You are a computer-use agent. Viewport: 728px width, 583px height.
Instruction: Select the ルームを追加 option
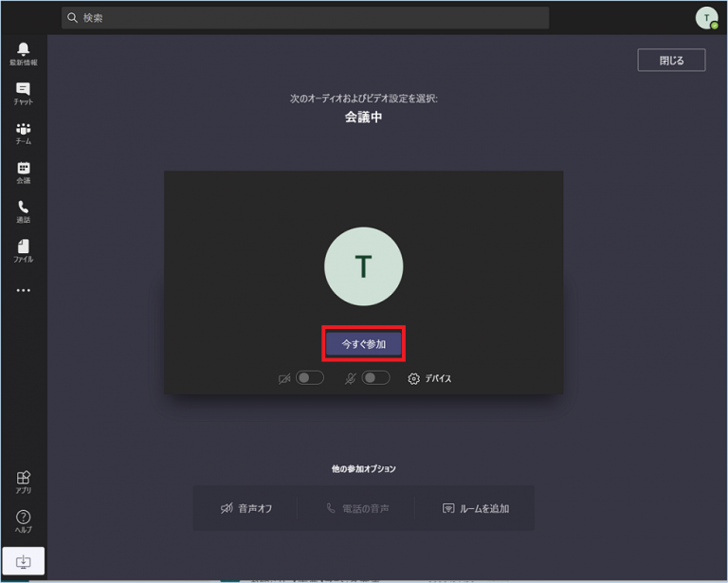[x=476, y=508]
